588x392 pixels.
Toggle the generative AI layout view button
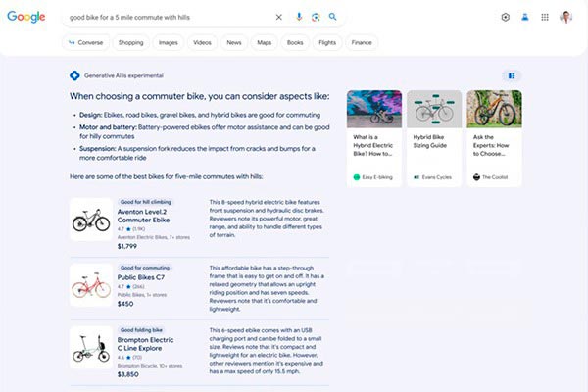[x=512, y=75]
